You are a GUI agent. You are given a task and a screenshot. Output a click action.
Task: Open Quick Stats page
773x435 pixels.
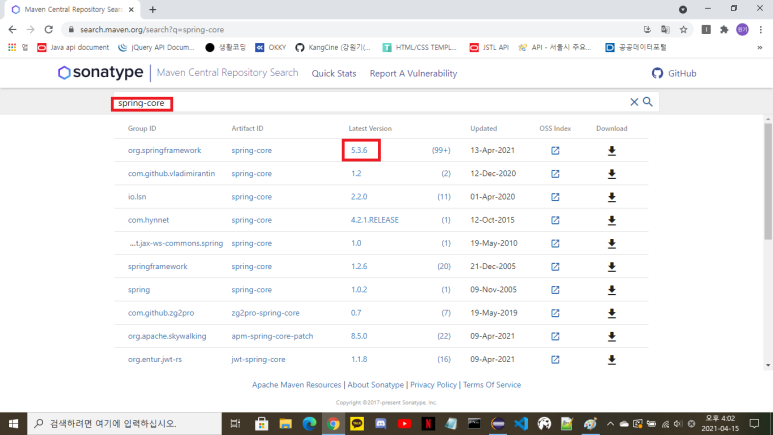tap(334, 73)
